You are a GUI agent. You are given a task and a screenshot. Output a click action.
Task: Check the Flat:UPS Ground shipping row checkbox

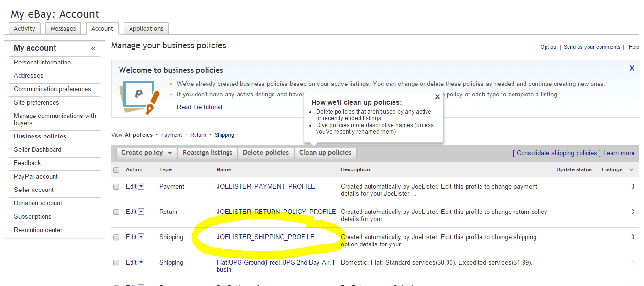coord(116,263)
